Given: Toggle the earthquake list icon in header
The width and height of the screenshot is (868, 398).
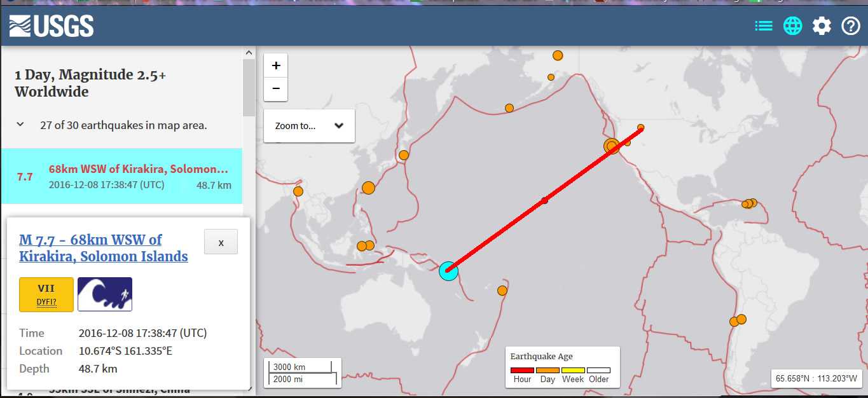Looking at the screenshot, I should pos(764,26).
